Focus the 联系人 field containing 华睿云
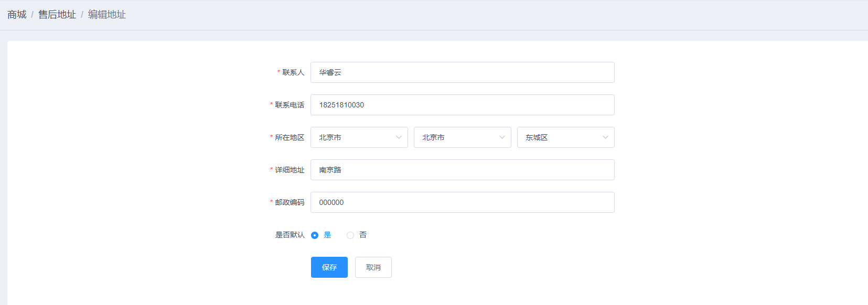 [462, 72]
